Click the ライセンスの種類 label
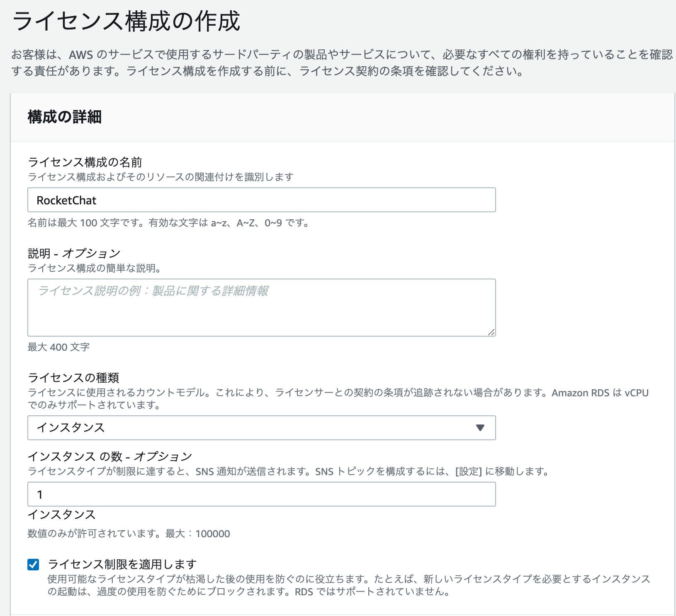This screenshot has height=616, width=676. click(73, 377)
